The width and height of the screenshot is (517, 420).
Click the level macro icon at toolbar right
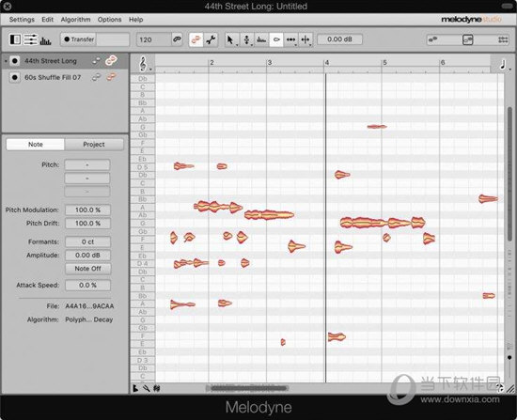[x=503, y=39]
